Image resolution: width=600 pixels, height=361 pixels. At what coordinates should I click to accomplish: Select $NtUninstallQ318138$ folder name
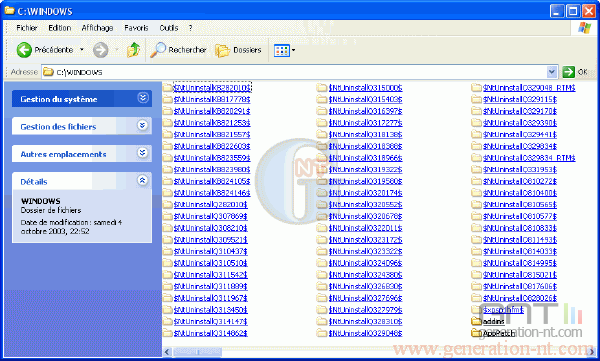pyautogui.click(x=365, y=134)
